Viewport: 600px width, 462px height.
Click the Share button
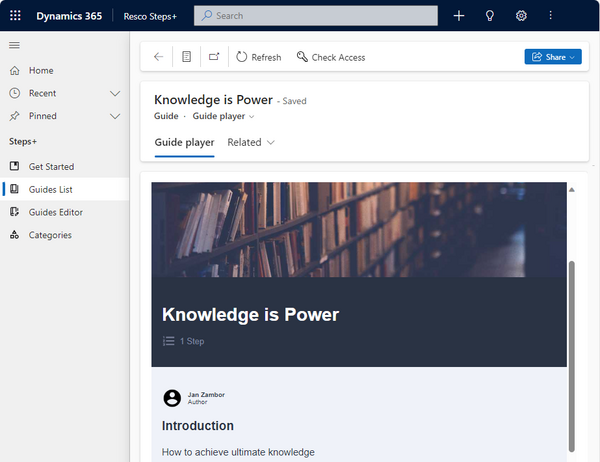click(x=552, y=57)
